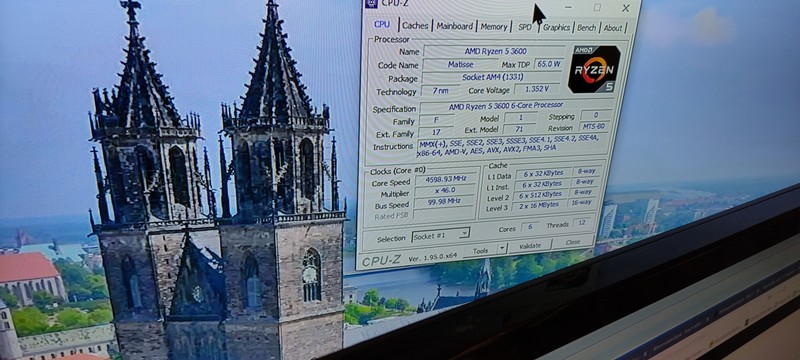The image size is (800, 360).
Task: Select the CPU tab
Action: 382,24
